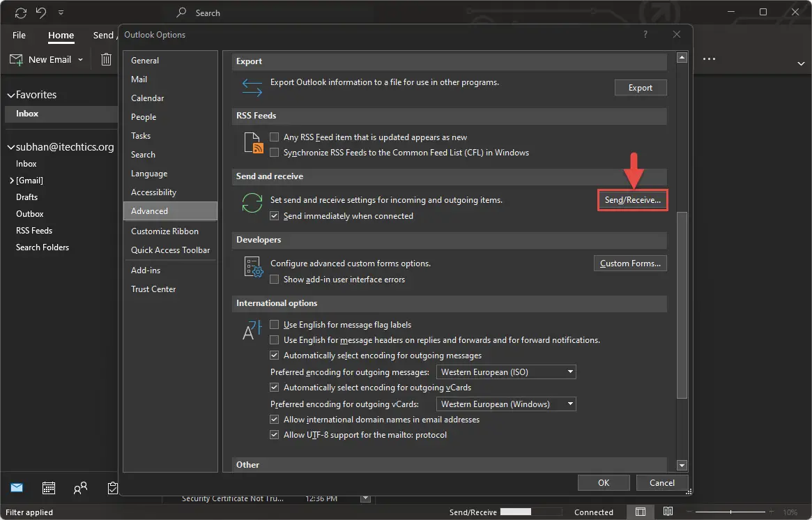Open the Drafts folder
This screenshot has height=520, width=812.
click(27, 197)
